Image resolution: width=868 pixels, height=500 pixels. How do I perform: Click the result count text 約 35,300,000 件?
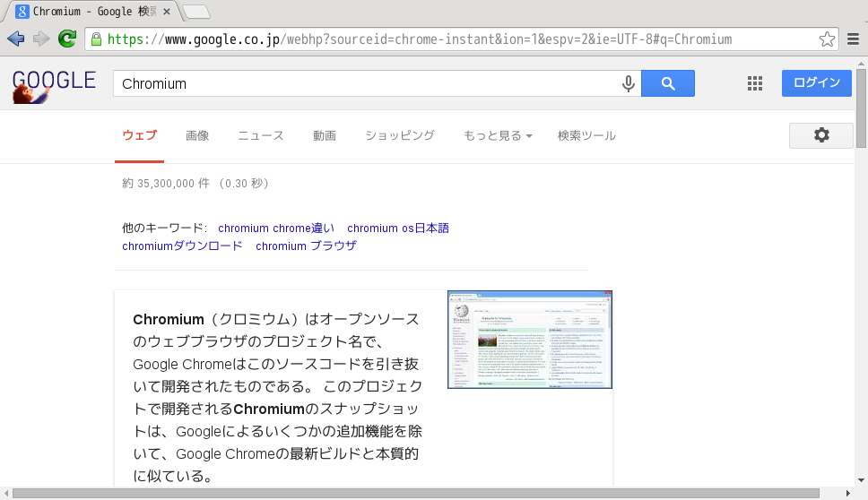(166, 183)
